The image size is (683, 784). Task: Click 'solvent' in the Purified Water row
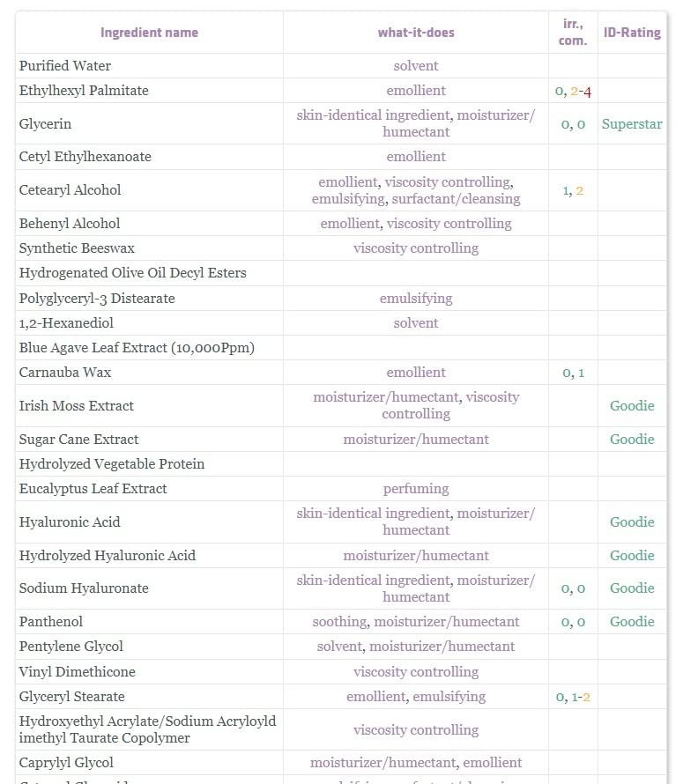tap(416, 66)
